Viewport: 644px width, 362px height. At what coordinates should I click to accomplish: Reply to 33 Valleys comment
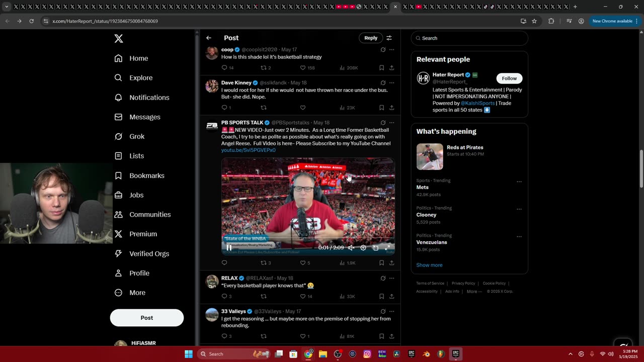224,336
